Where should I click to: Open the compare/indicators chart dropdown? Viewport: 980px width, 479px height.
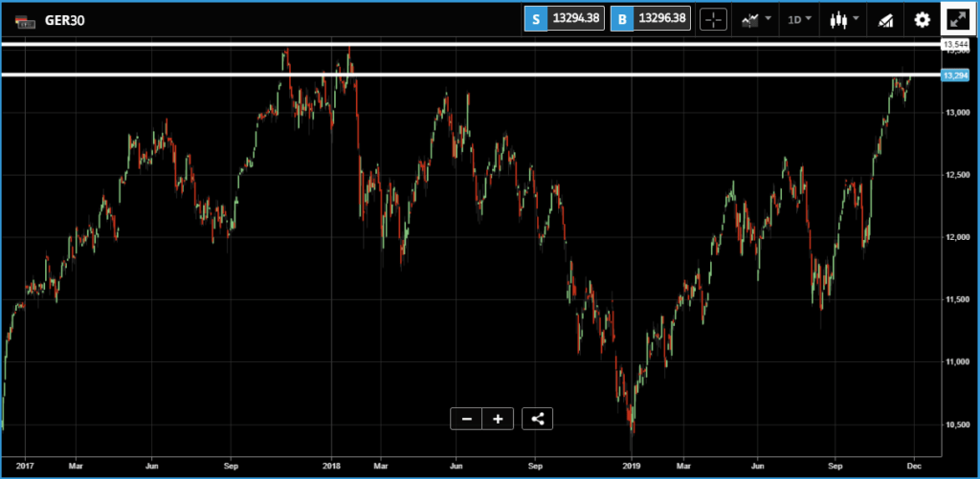coord(756,19)
